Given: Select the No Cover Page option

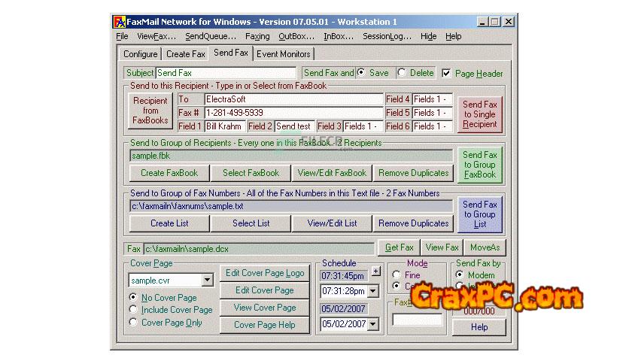Looking at the screenshot, I should [x=132, y=298].
